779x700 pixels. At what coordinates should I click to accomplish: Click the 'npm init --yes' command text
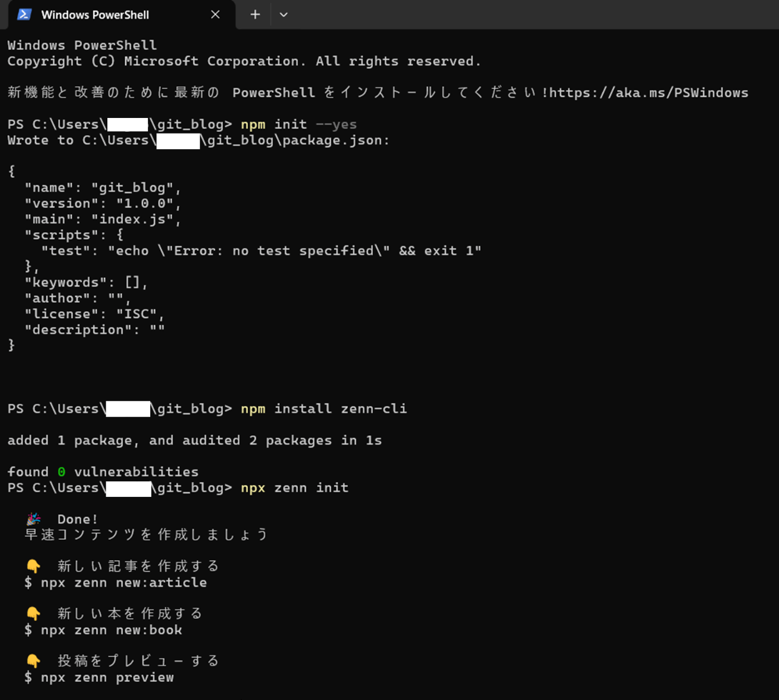tap(299, 124)
